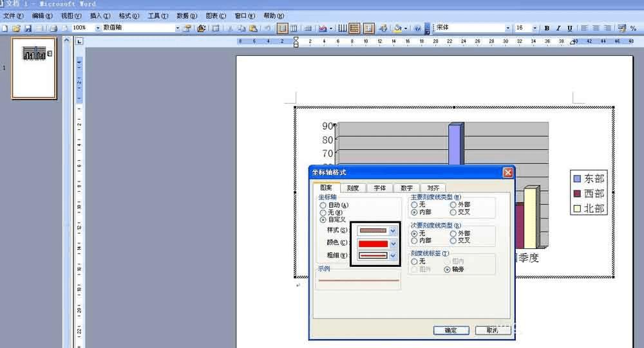This screenshot has height=348, width=644.
Task: Select 交叉 for 主要刻度线类型
Action: click(453, 212)
